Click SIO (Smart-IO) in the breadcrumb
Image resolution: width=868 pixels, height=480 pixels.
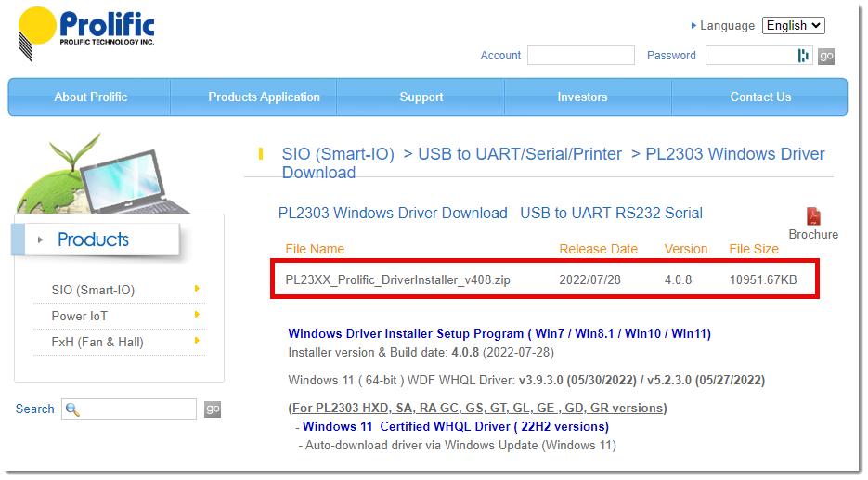[338, 154]
